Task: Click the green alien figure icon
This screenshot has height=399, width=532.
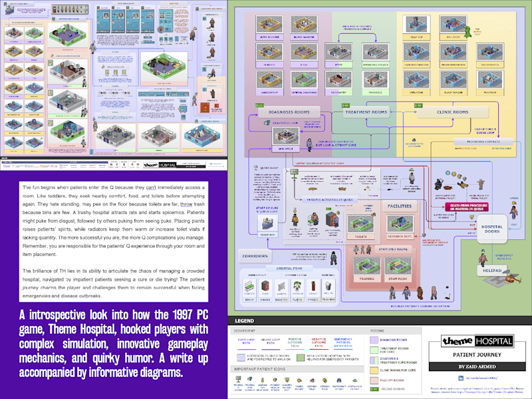Action: (468, 31)
